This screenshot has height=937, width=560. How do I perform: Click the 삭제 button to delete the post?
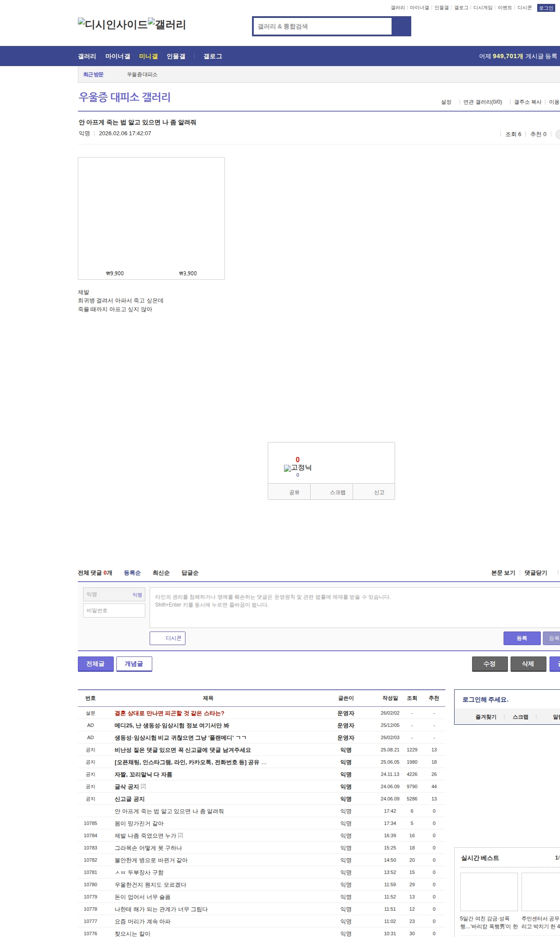coord(528,664)
